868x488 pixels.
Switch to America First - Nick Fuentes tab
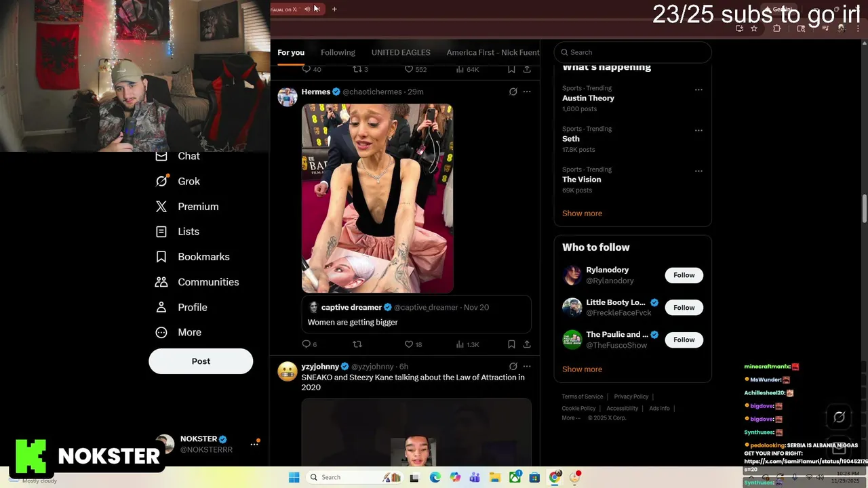point(493,52)
